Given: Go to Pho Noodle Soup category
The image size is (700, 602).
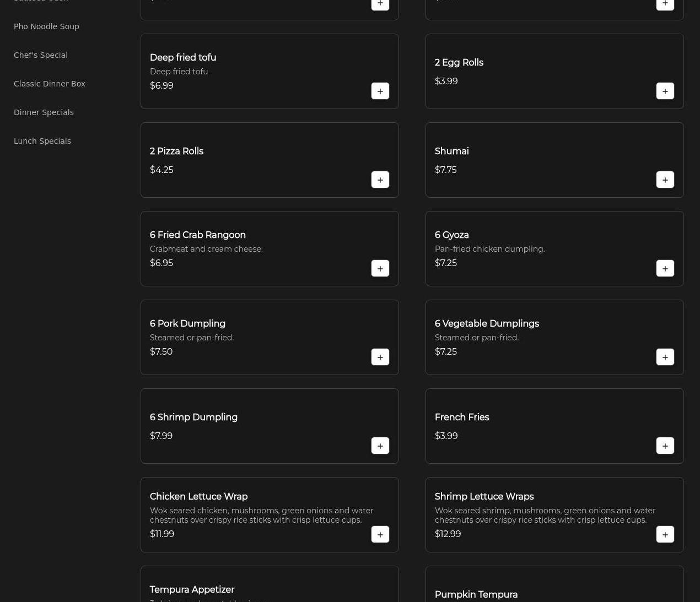Looking at the screenshot, I should click(x=46, y=26).
